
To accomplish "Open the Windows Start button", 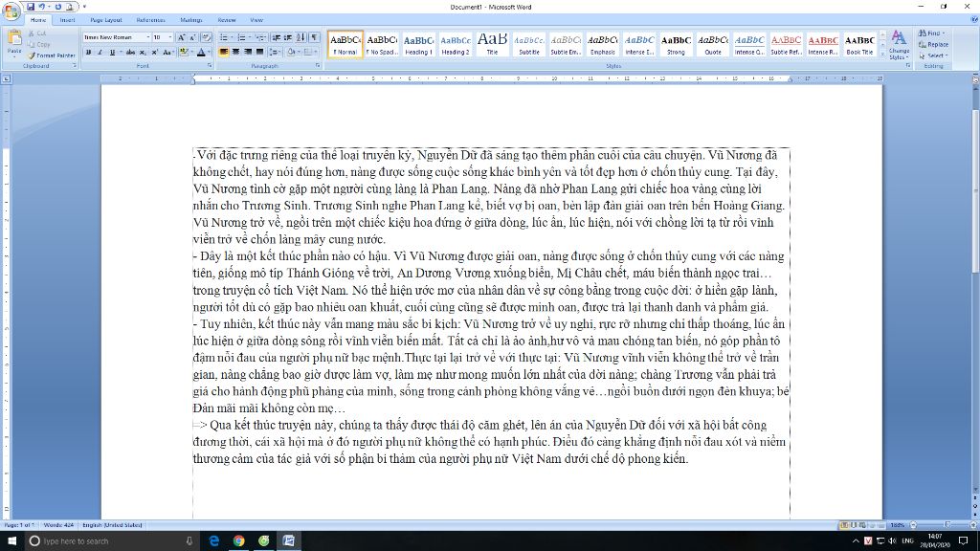I will coord(11,541).
